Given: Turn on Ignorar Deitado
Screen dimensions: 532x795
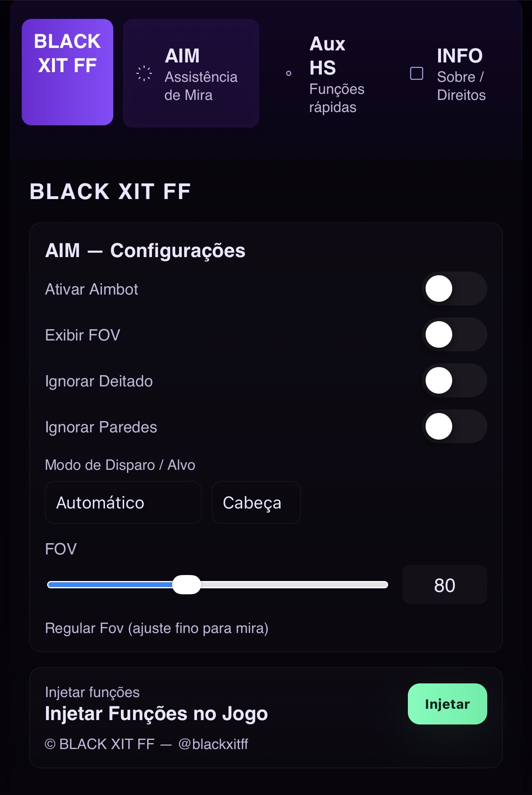Looking at the screenshot, I should (x=454, y=380).
